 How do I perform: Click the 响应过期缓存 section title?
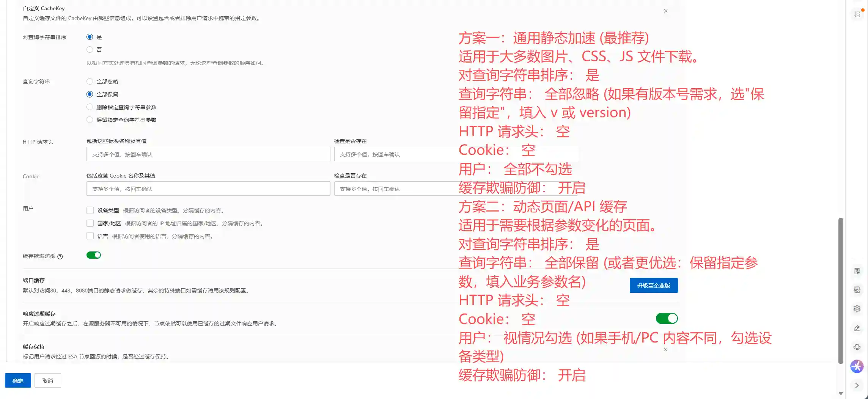tap(39, 314)
